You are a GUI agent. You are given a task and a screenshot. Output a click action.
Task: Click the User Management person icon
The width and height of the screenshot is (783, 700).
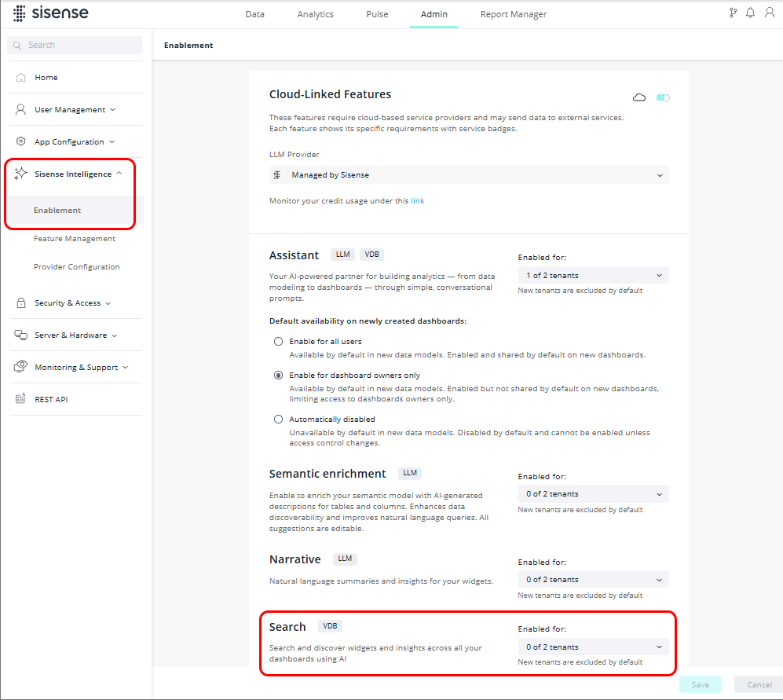20,109
